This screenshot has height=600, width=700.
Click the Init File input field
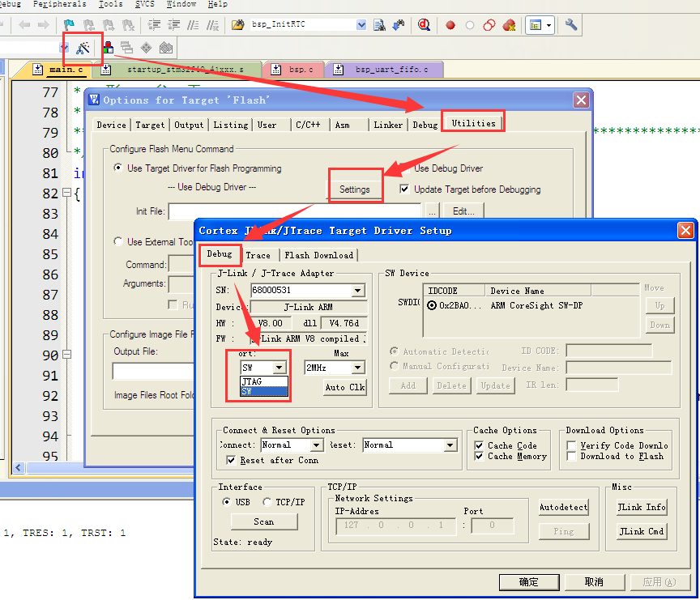coord(295,211)
